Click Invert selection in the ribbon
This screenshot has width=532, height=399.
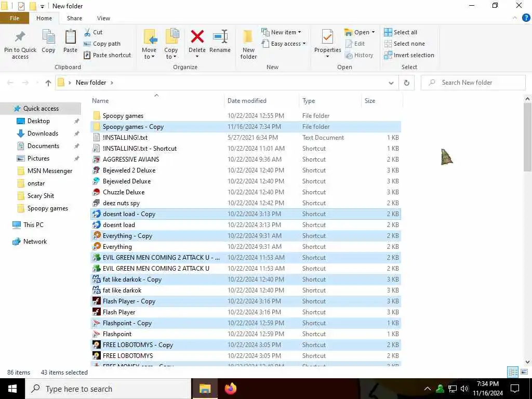tap(409, 55)
